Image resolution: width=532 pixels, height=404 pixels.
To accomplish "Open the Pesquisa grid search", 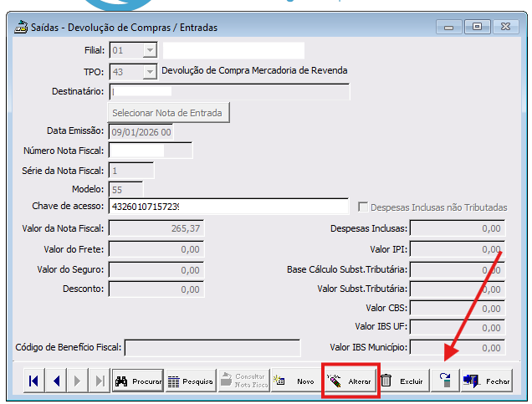I will click(191, 381).
